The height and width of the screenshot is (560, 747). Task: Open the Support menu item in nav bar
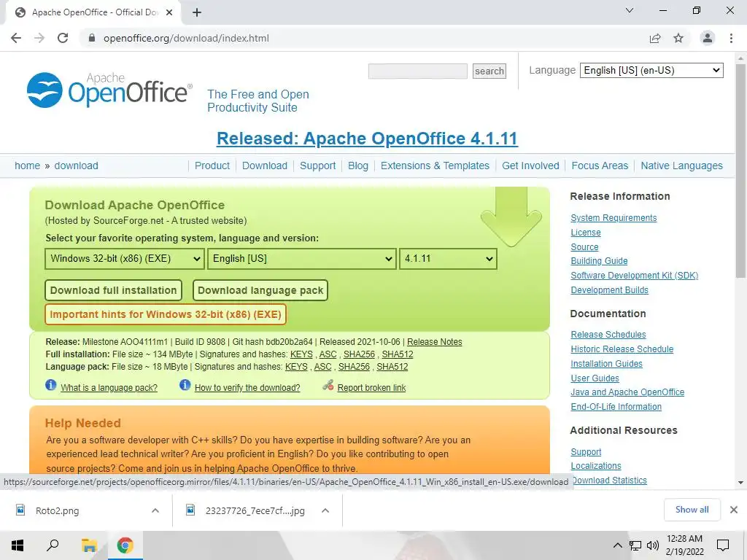[x=318, y=166]
